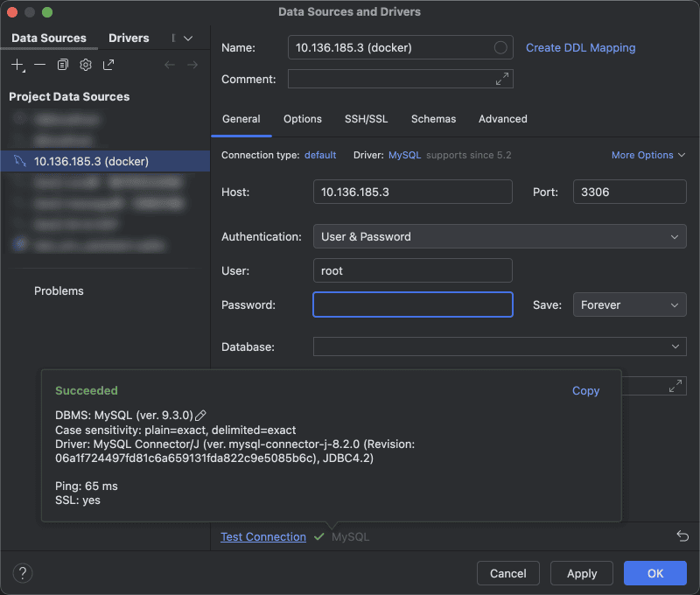Switch to the Data Sources tab

click(x=49, y=38)
